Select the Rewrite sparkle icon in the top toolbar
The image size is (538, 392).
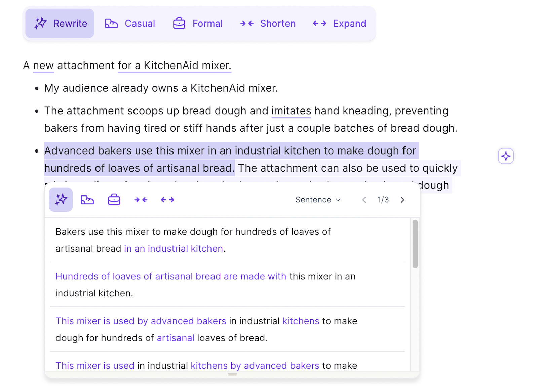click(x=40, y=23)
